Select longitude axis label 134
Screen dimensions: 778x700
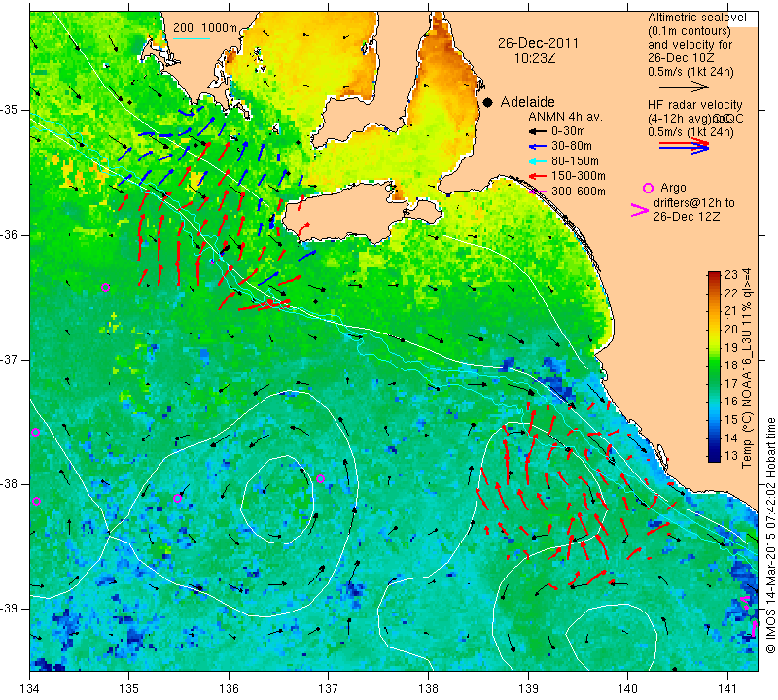tap(30, 689)
